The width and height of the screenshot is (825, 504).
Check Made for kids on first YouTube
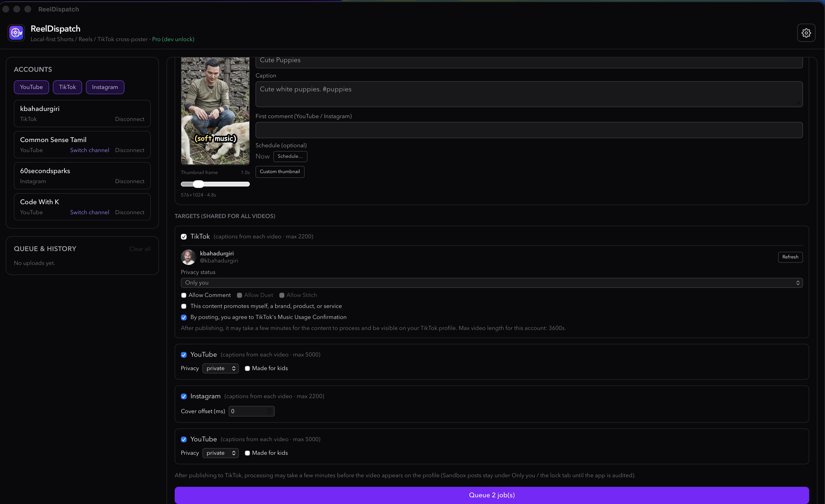(x=247, y=368)
